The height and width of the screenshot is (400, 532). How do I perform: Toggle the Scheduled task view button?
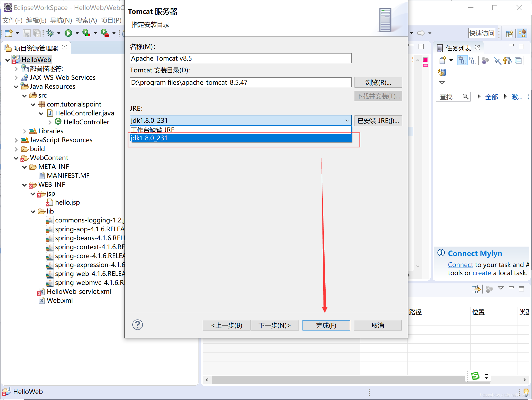tap(473, 61)
